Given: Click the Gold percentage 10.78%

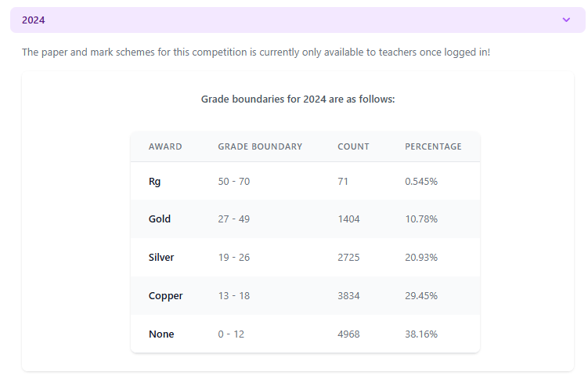Looking at the screenshot, I should [421, 219].
